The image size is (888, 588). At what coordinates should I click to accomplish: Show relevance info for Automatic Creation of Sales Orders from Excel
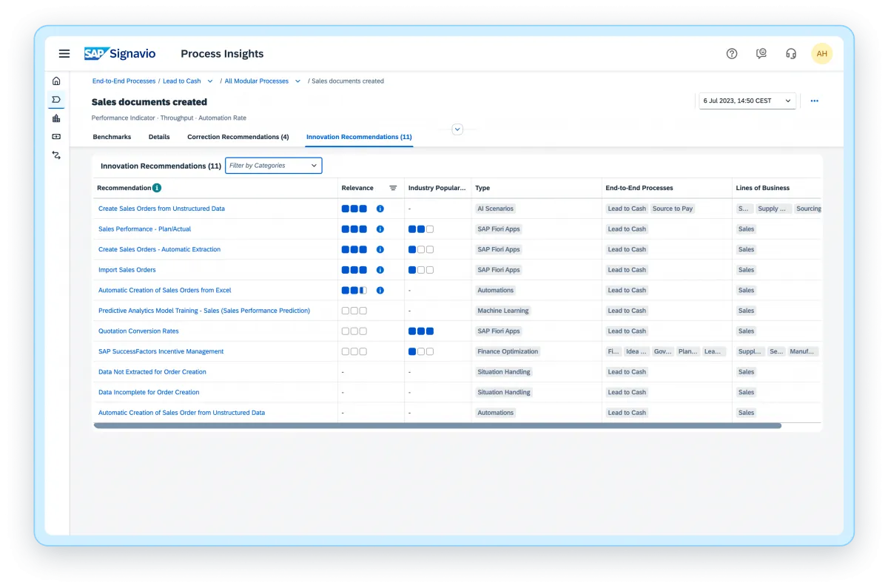380,291
